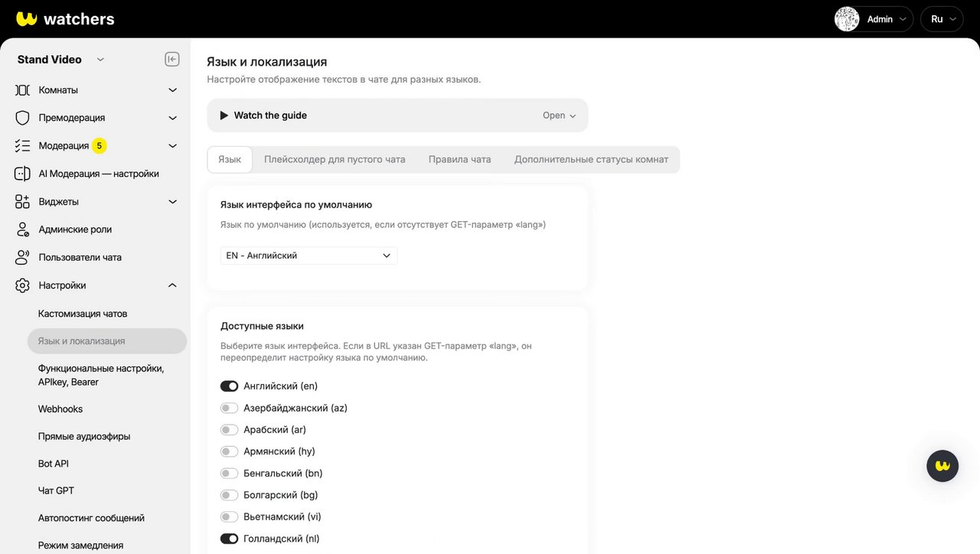The image size is (980, 554).
Task: Open Плейсхолдер для пустого чата tab
Action: [335, 160]
